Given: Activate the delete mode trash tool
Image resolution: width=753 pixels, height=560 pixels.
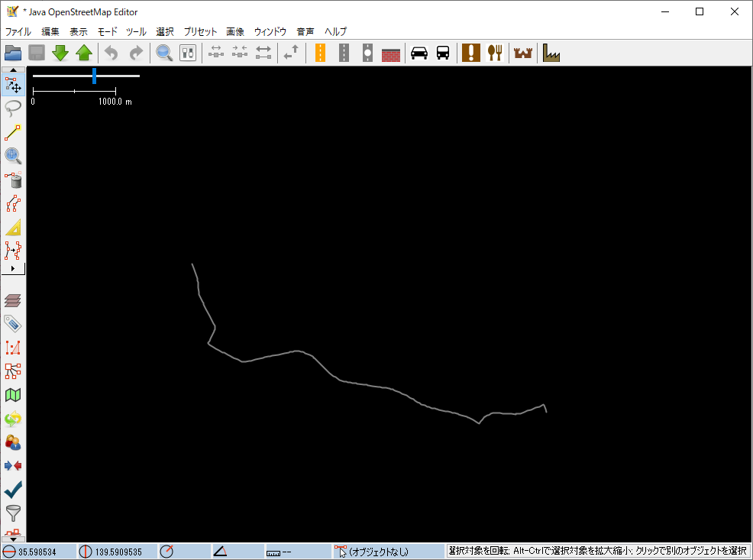Looking at the screenshot, I should click(13, 180).
